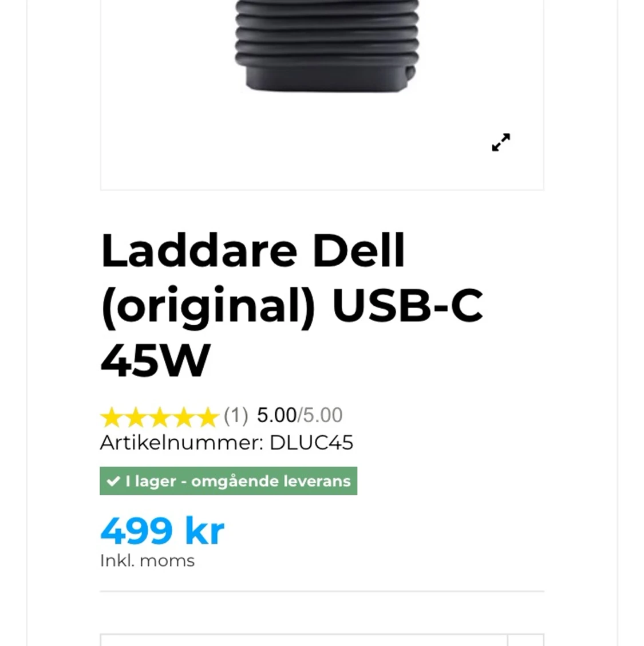Open the Dell charger product image
The height and width of the screenshot is (646, 644).
(x=326, y=45)
